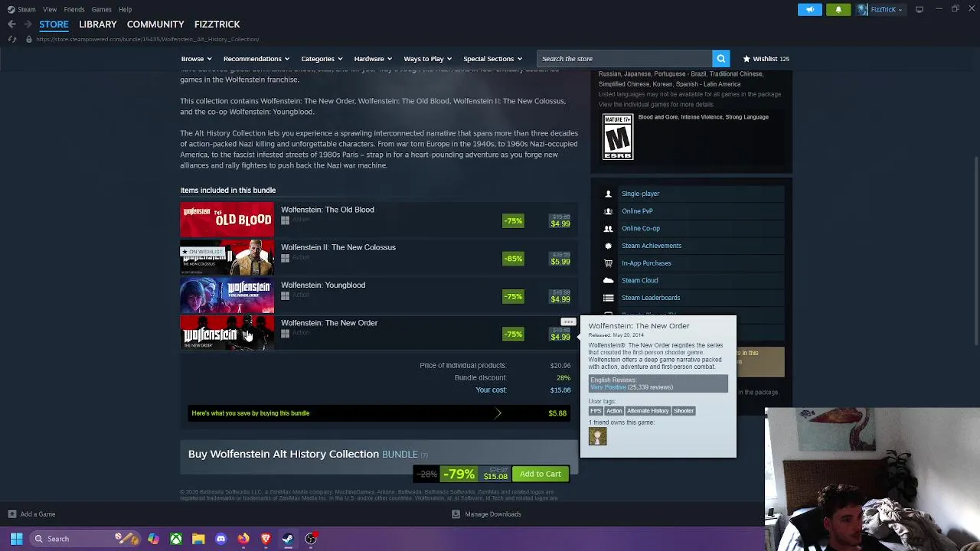This screenshot has width=980, height=551.
Task: Open the Friends menu
Action: tap(74, 9)
